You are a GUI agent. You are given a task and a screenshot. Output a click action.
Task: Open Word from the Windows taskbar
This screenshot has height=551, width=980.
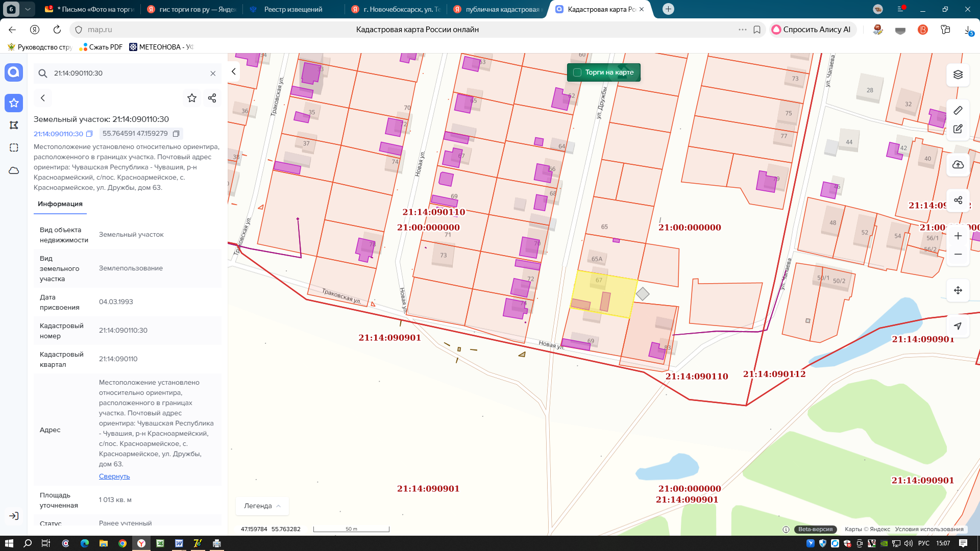pyautogui.click(x=179, y=543)
